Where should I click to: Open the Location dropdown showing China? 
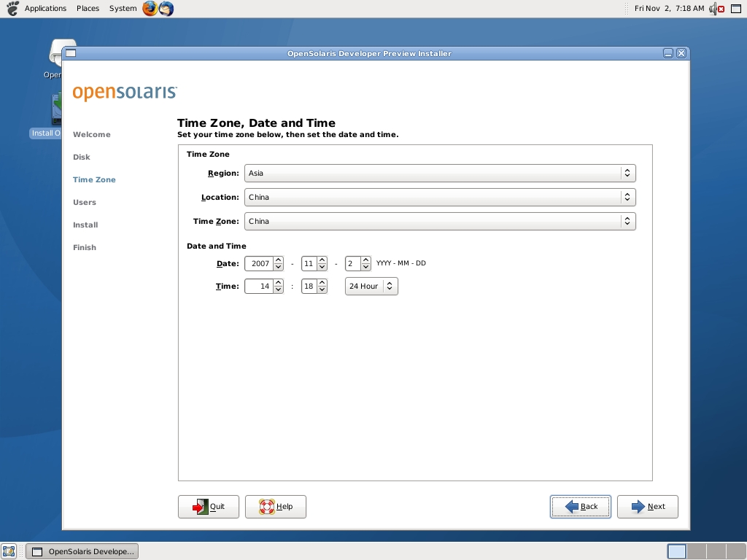tap(440, 198)
